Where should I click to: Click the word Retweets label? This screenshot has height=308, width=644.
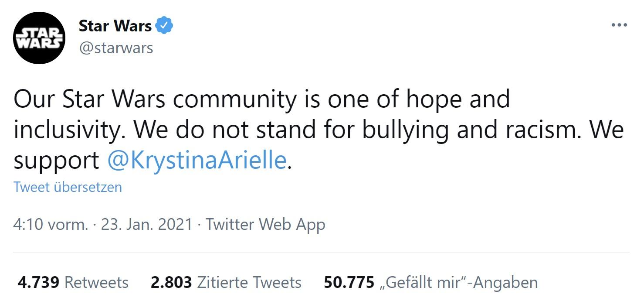[96, 282]
